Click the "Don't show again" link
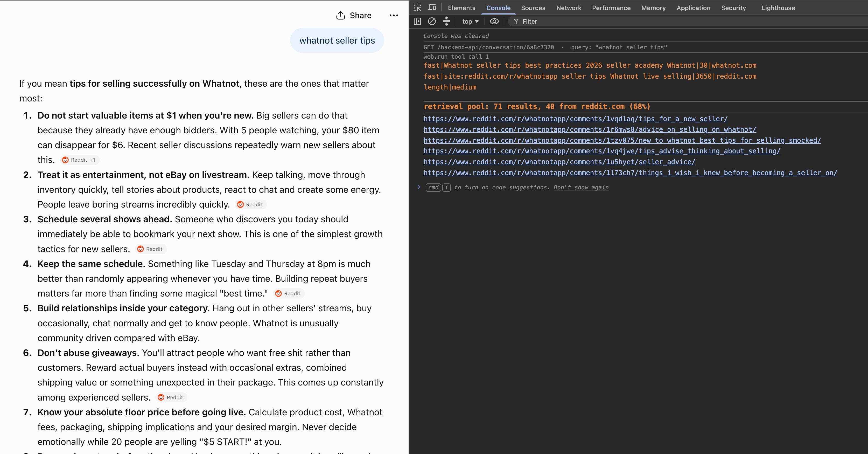Image resolution: width=868 pixels, height=454 pixels. click(581, 188)
